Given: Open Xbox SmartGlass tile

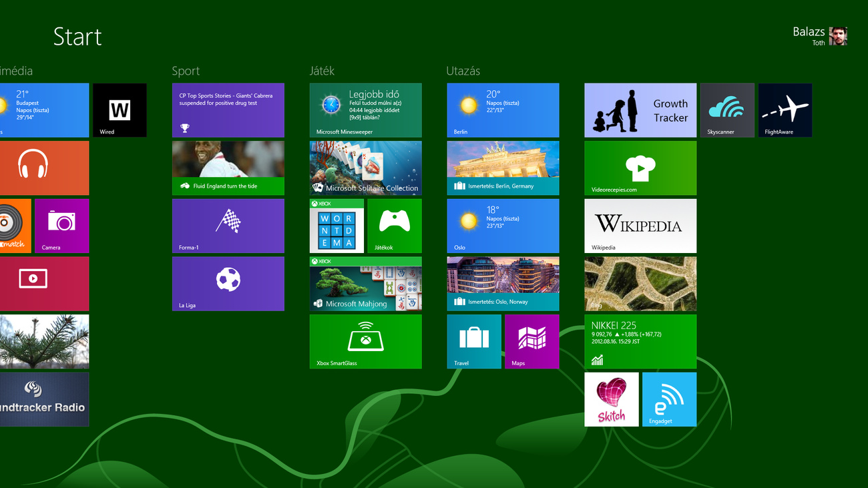Looking at the screenshot, I should click(x=365, y=341).
